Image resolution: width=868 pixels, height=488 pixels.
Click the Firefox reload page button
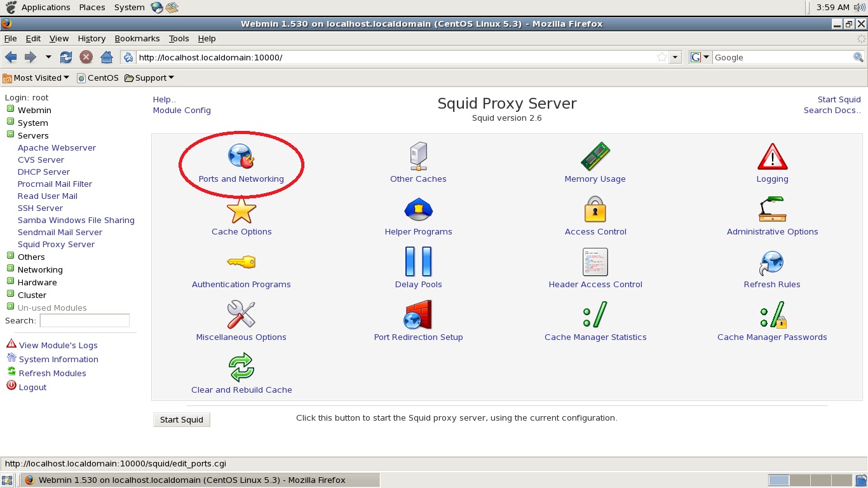tap(66, 57)
